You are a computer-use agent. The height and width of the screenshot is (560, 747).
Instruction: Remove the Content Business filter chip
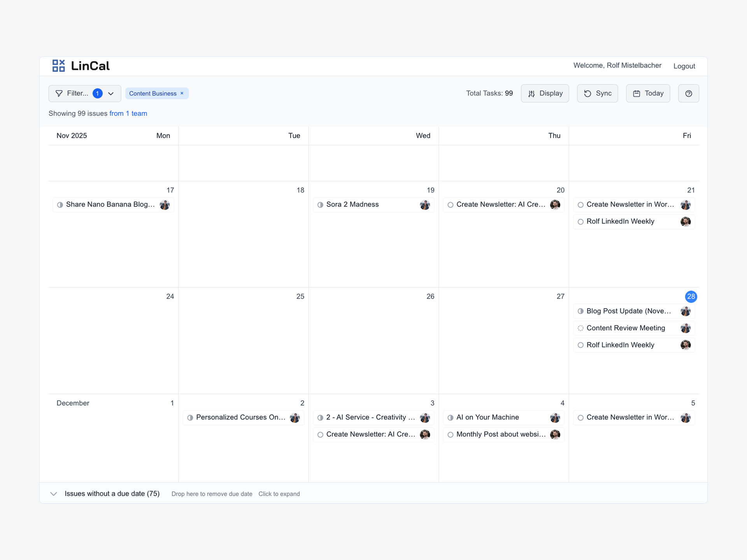point(182,93)
